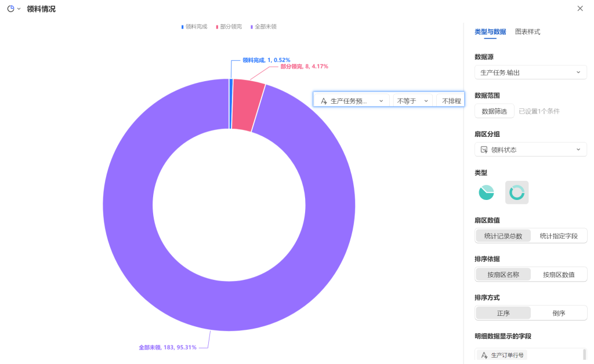Click the right panel scrollbar
Screen dimensions: 594x364
[x=584, y=355]
